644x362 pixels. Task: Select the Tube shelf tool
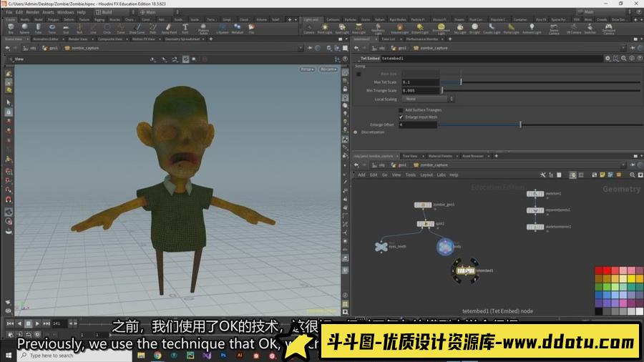pyautogui.click(x=38, y=29)
